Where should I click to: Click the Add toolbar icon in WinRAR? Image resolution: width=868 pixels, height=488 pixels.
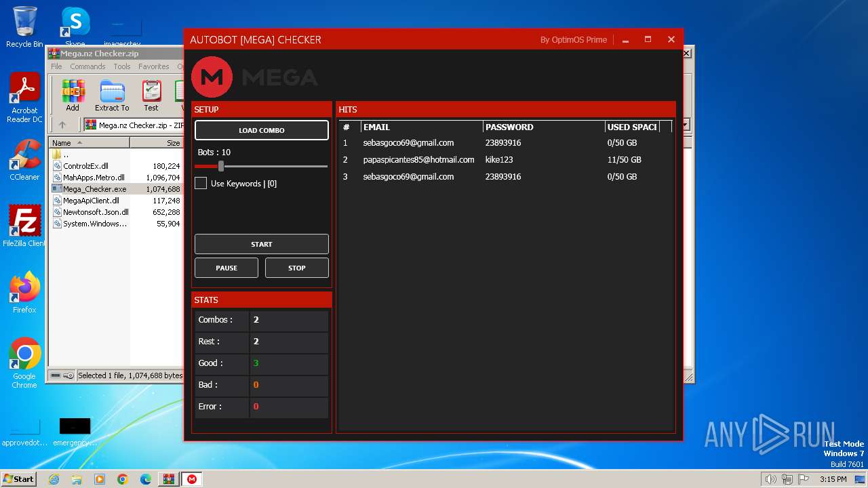[x=73, y=96]
